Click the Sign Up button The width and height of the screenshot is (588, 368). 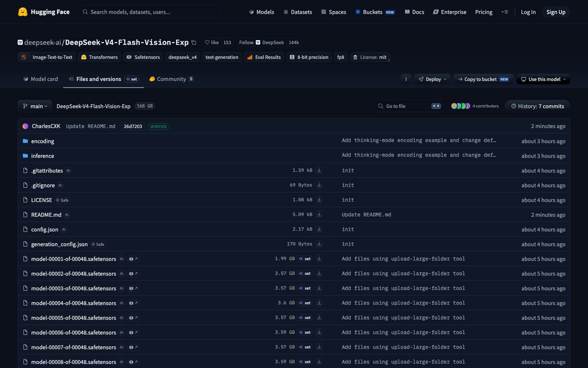coord(556,12)
